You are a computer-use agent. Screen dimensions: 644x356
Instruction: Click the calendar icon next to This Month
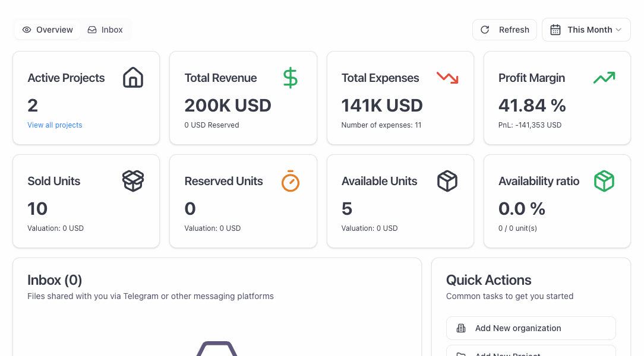tap(555, 29)
